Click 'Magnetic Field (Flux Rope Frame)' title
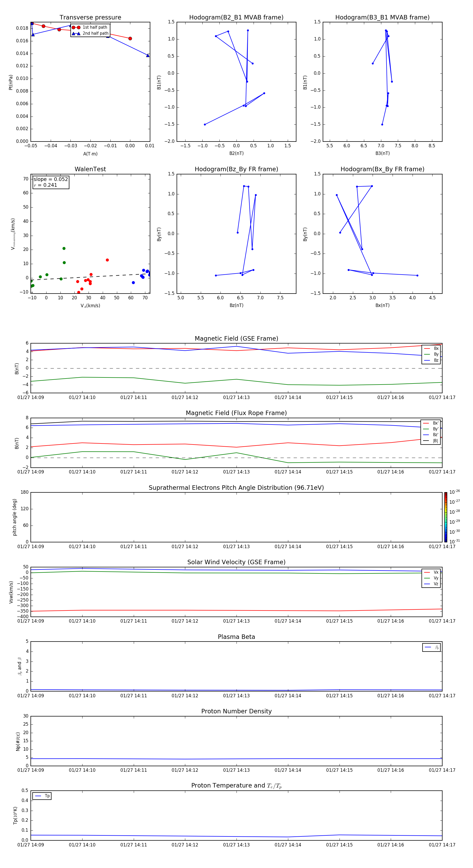 coord(236,413)
